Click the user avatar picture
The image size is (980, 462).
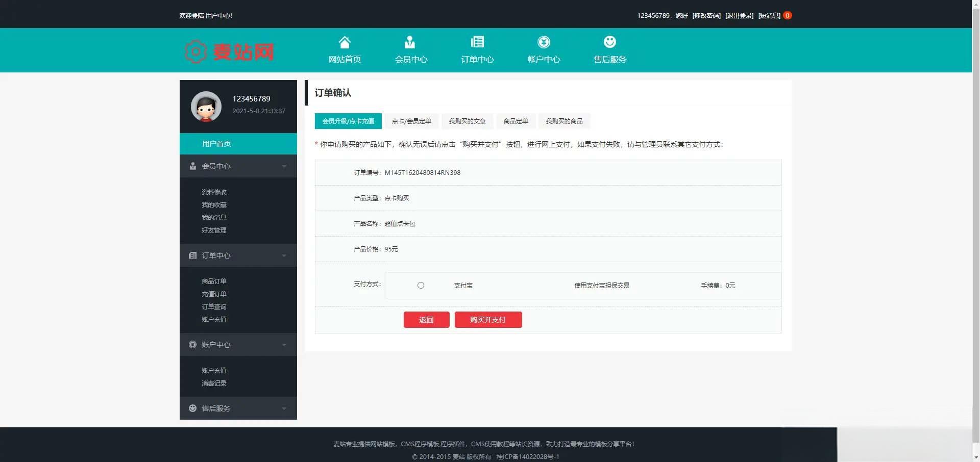click(206, 106)
